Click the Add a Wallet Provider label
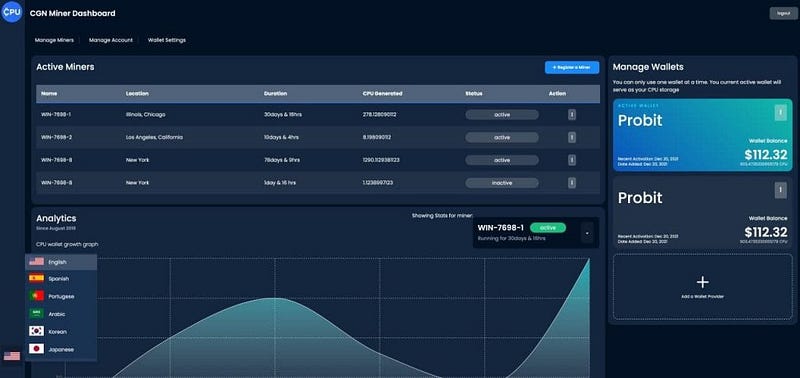Screen dimensions: 800x378 pyautogui.click(x=703, y=296)
